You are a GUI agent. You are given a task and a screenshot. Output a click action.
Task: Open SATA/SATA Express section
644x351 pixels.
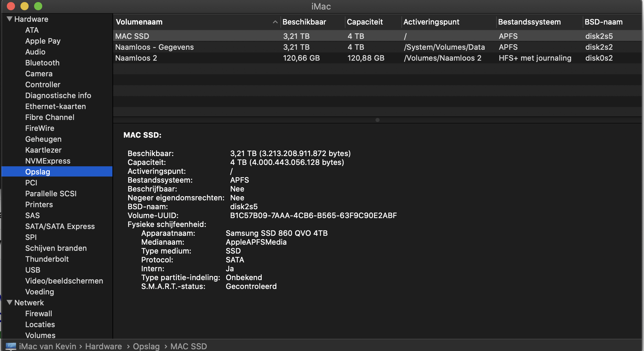[x=60, y=226]
